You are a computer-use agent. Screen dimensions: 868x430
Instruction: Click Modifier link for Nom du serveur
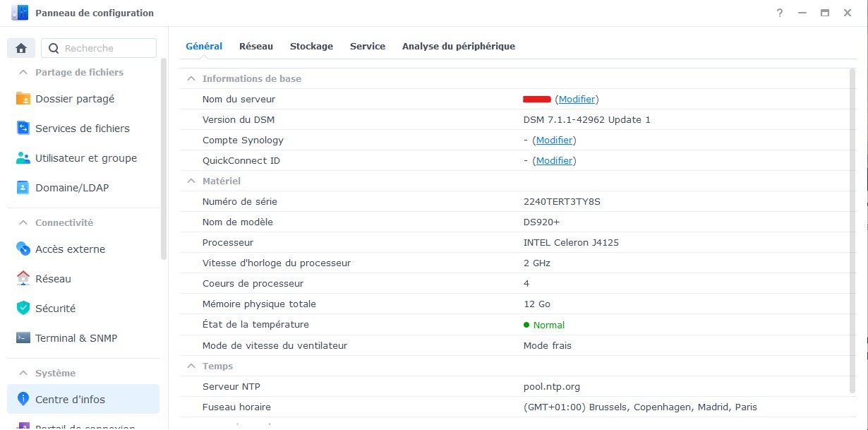pos(577,99)
